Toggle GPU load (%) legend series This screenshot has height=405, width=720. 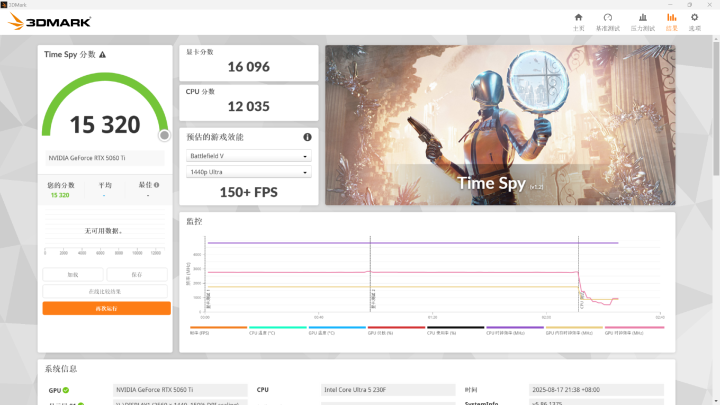coord(382,329)
